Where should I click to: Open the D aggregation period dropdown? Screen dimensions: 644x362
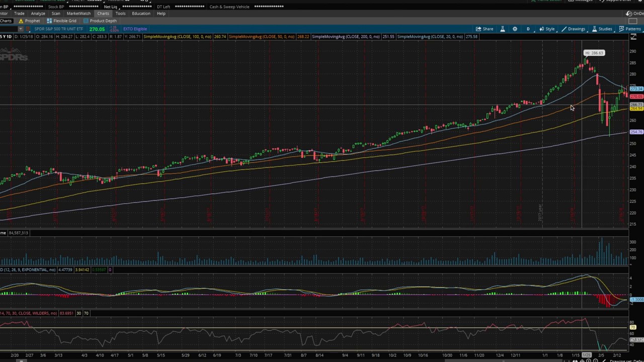[528, 29]
